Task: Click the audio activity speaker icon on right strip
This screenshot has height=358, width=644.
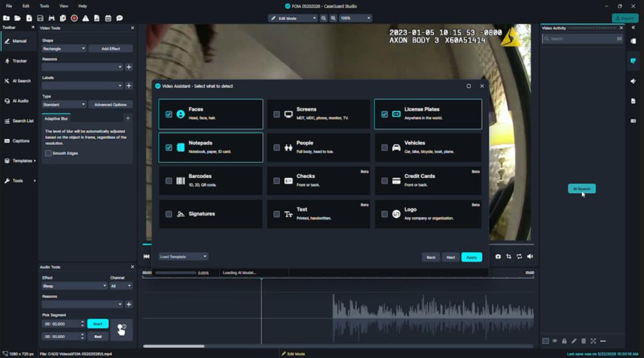Action: click(x=633, y=81)
